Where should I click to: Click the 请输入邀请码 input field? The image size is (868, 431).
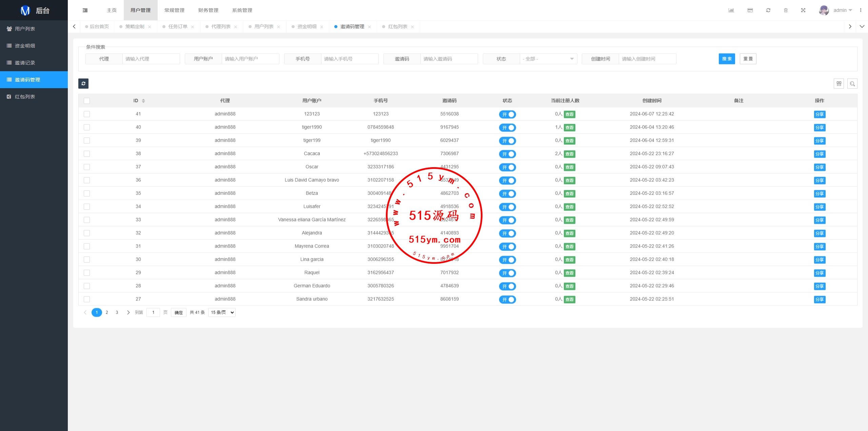(449, 59)
